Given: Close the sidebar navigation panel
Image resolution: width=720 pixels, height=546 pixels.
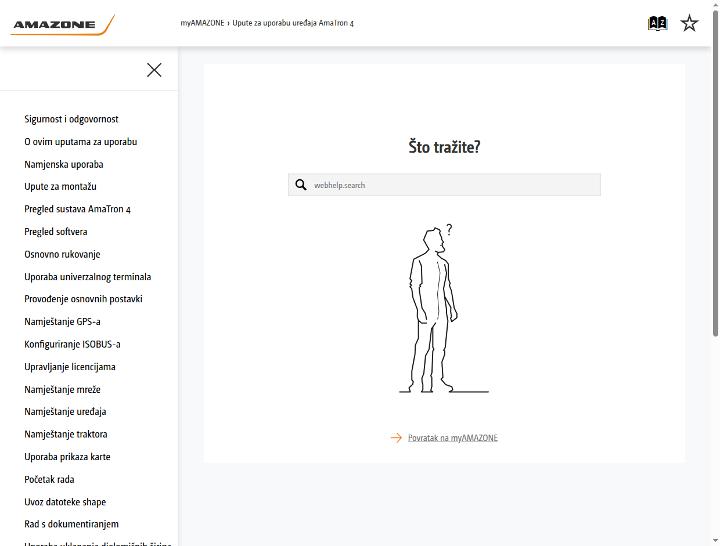Looking at the screenshot, I should pyautogui.click(x=154, y=70).
